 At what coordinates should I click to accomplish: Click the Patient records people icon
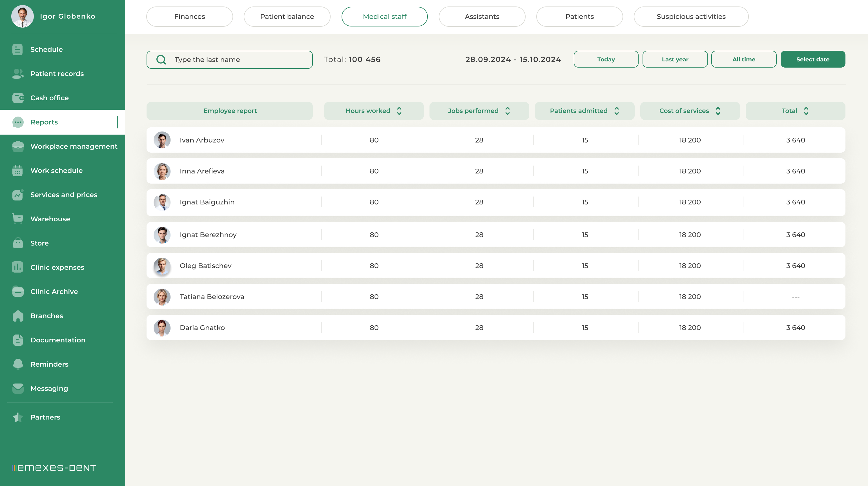click(17, 74)
